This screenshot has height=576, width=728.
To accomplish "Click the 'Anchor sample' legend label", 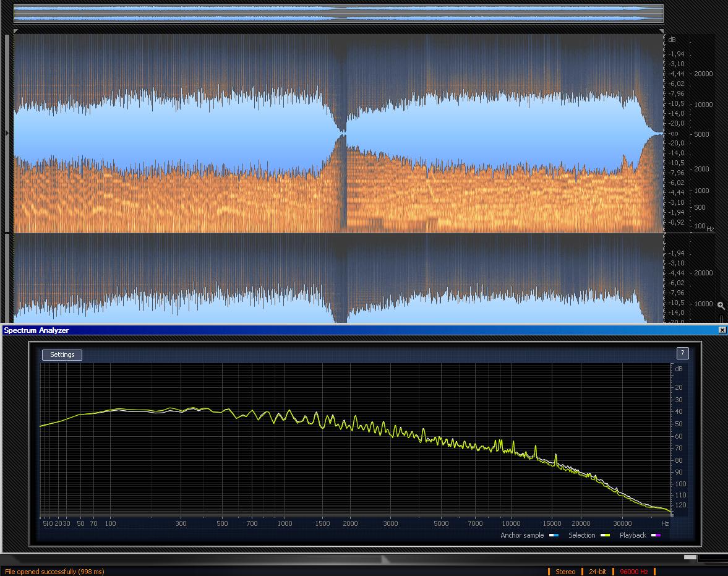I will 522,535.
